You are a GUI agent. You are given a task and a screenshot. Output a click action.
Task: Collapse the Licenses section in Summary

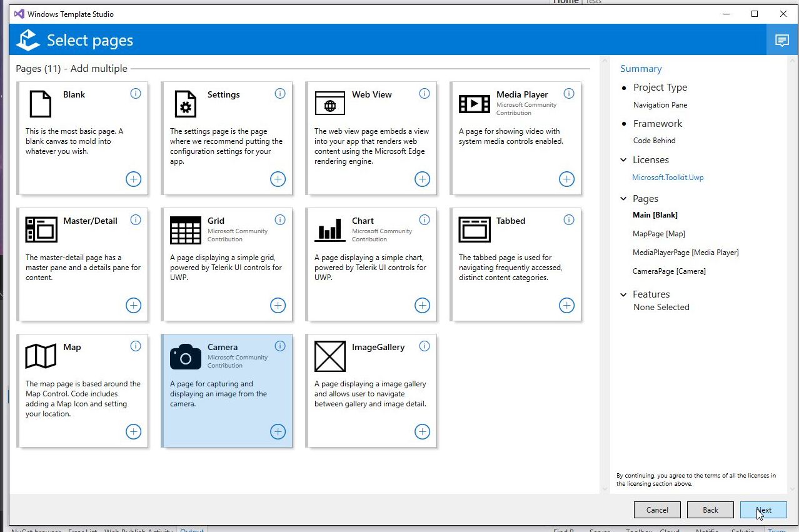click(623, 160)
